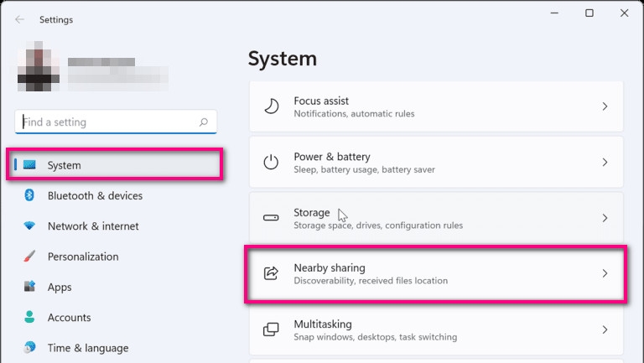Click the Bluetooth icon in sidebar
The height and width of the screenshot is (363, 644).
click(29, 195)
